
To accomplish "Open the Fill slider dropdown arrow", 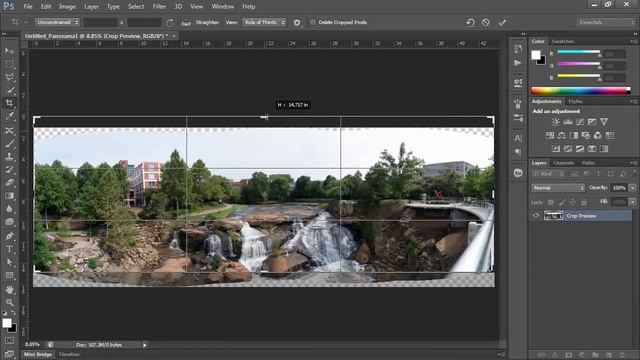I will pos(633,202).
